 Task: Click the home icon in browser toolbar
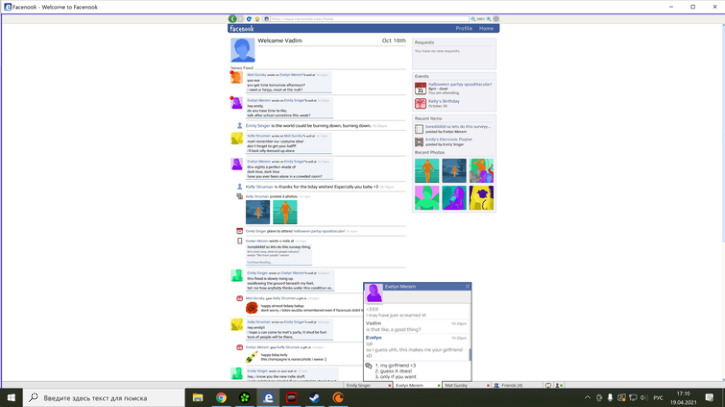[x=257, y=19]
